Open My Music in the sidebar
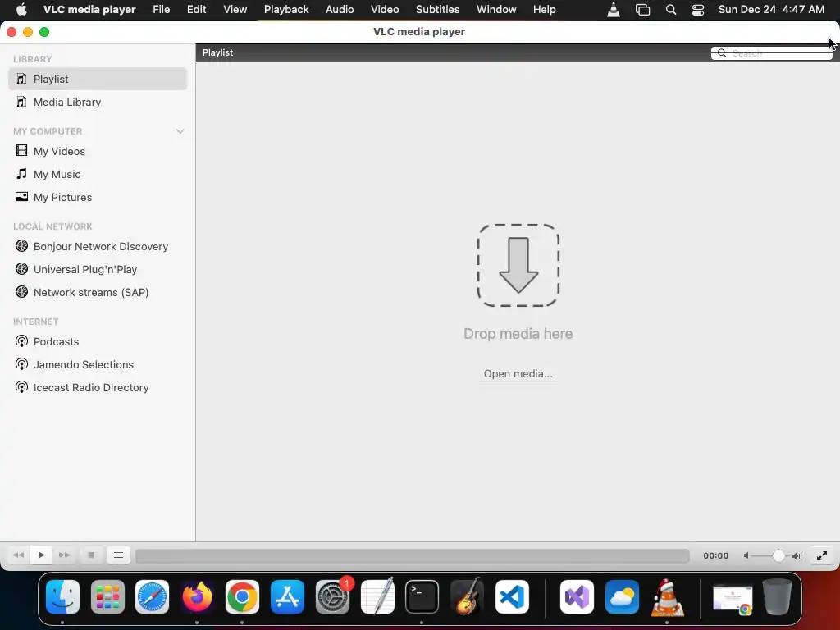Screen dimensions: 840x630 [x=98, y=174]
